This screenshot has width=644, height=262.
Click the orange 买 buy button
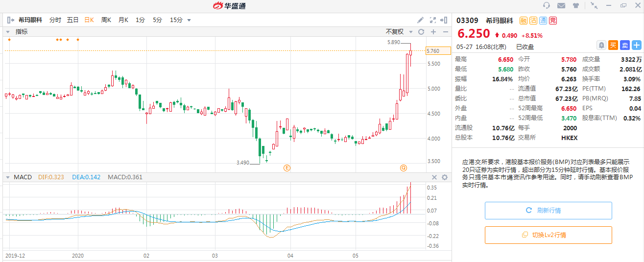[613, 45]
